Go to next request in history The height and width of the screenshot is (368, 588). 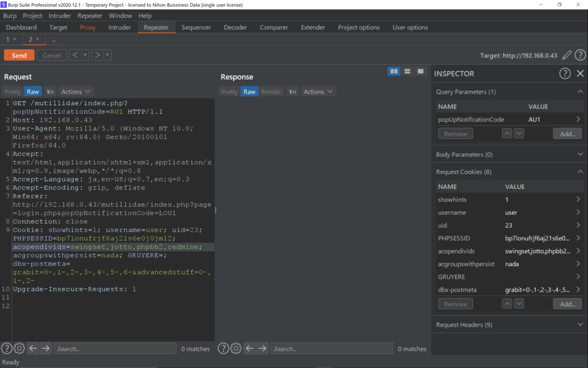coord(97,55)
